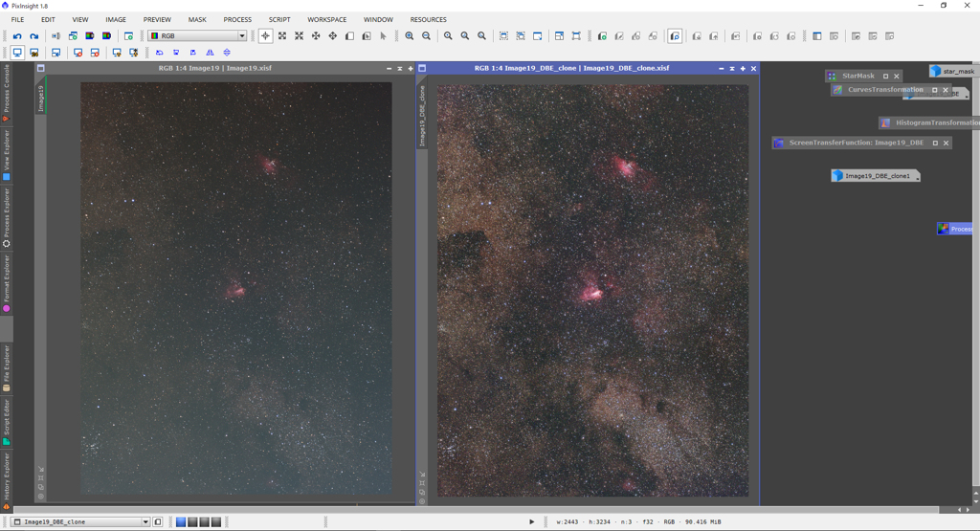The image size is (980, 531).
Task: Open the StarMask process icon
Action: point(857,76)
